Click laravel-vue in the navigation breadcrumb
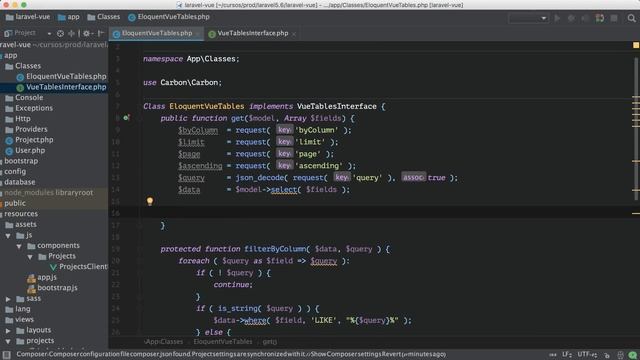Screen dimensions: 640x360 click(x=28, y=17)
